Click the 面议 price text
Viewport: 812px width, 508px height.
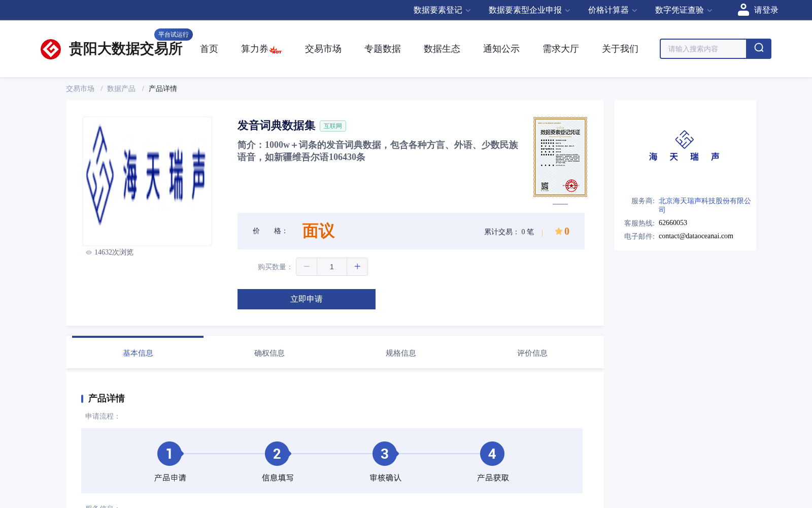click(x=318, y=231)
